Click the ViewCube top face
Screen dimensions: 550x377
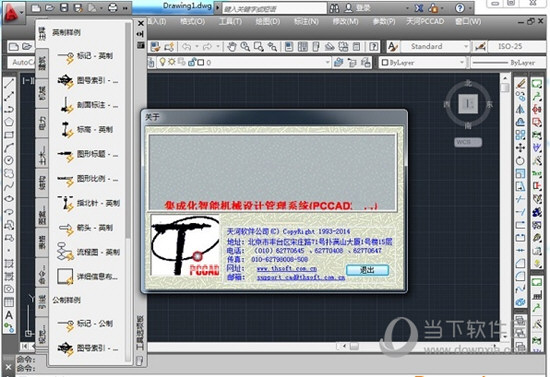coord(468,103)
